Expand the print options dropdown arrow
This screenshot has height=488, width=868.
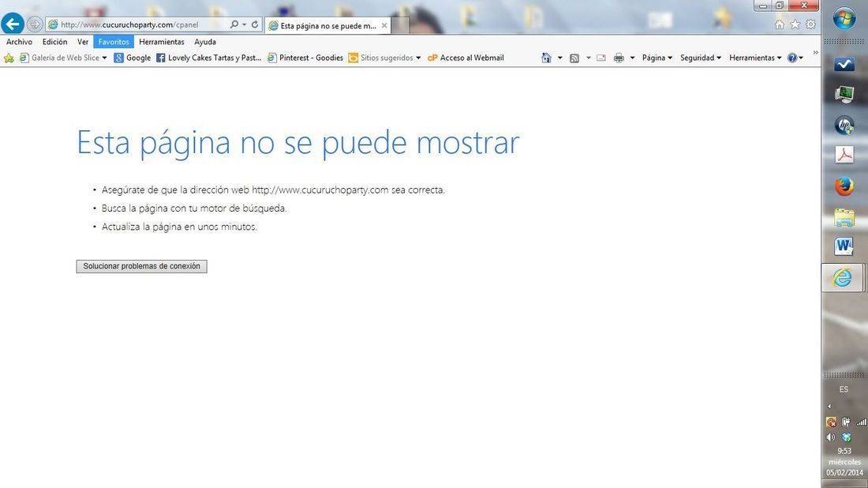click(632, 58)
